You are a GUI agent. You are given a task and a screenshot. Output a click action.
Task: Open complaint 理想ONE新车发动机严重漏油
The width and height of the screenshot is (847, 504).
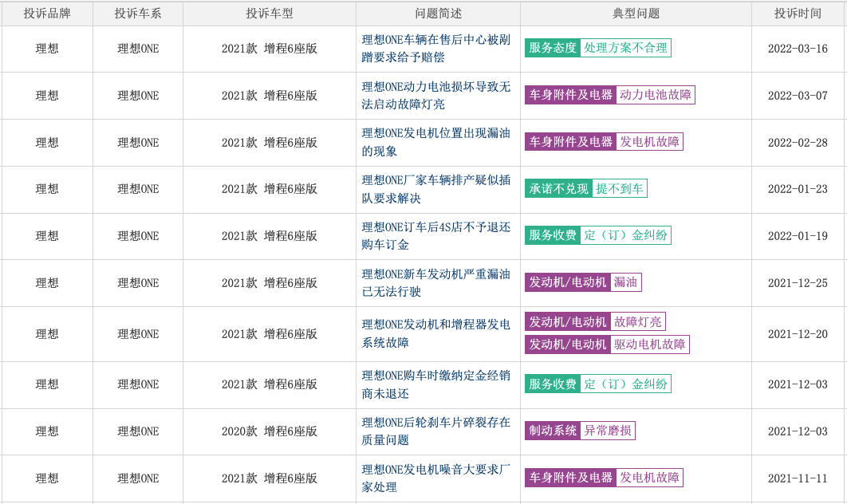tap(436, 282)
